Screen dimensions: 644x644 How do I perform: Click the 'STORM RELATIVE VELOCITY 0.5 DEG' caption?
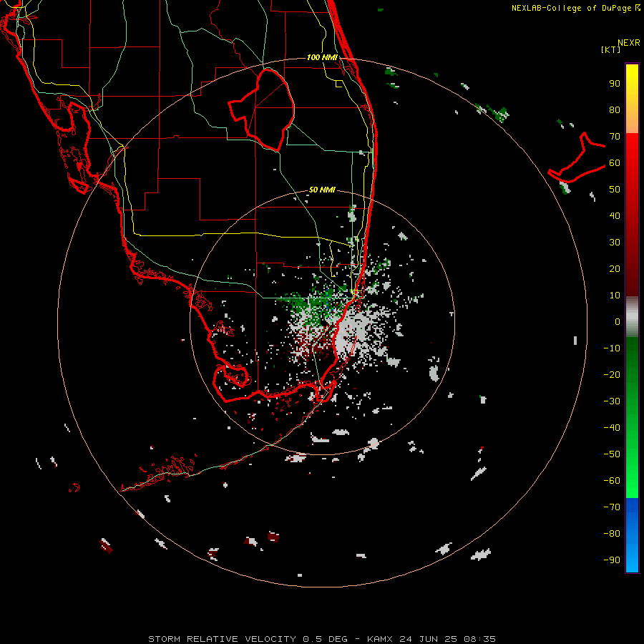pyautogui.click(x=248, y=639)
